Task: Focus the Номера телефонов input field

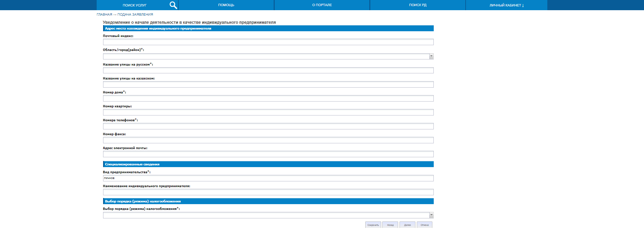Action: (x=268, y=126)
